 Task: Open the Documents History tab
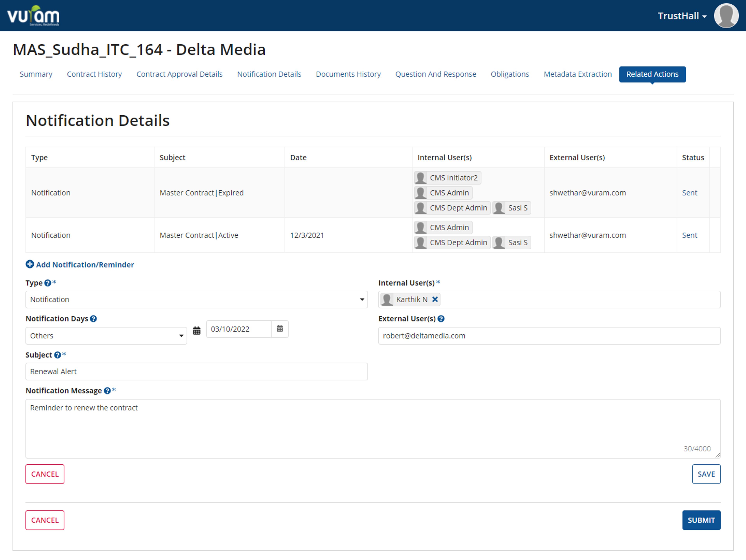[x=348, y=74]
